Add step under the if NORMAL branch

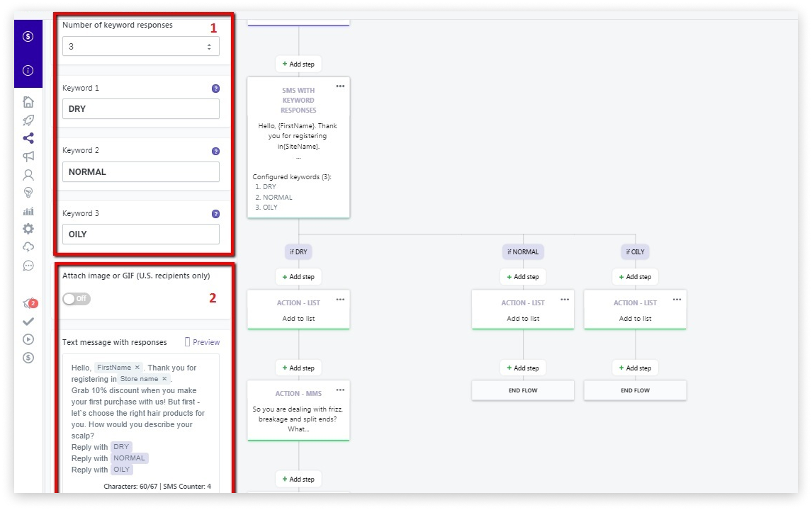[x=523, y=277]
